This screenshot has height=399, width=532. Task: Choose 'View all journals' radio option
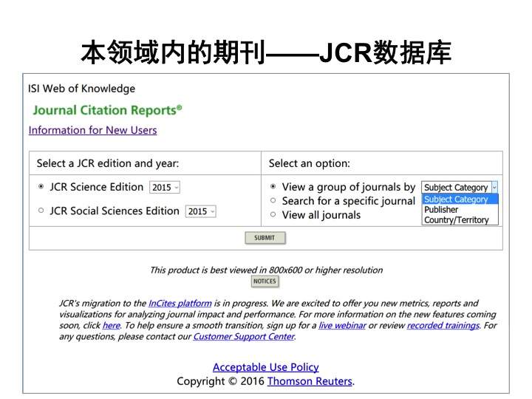coord(273,214)
